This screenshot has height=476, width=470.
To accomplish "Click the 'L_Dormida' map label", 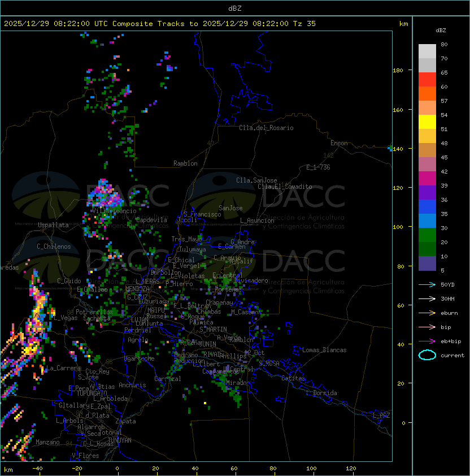I will point(321,393).
